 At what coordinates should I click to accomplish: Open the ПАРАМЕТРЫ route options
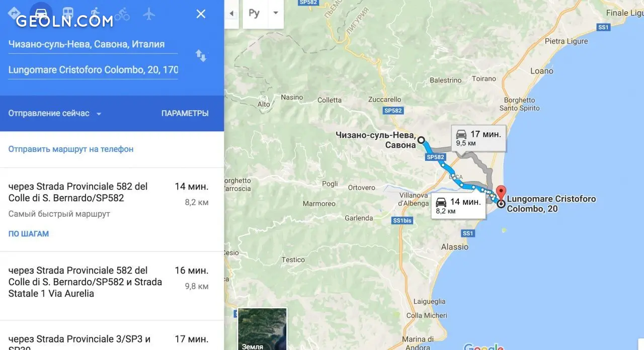185,113
